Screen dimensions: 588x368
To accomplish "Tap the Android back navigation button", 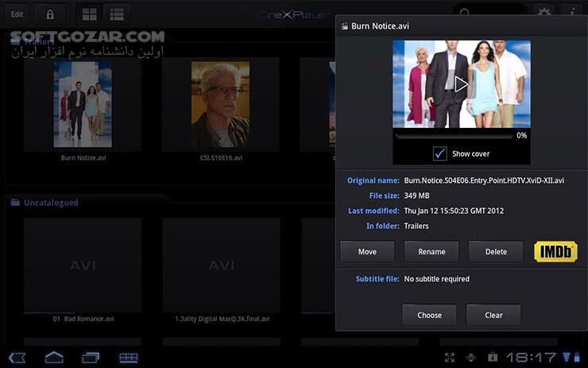I will tap(17, 358).
